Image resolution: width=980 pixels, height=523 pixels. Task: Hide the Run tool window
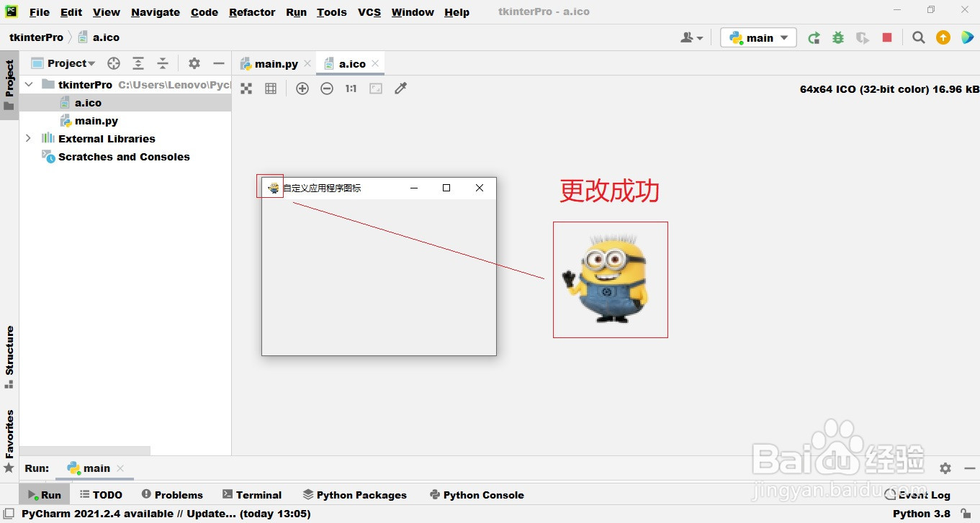[x=969, y=468]
